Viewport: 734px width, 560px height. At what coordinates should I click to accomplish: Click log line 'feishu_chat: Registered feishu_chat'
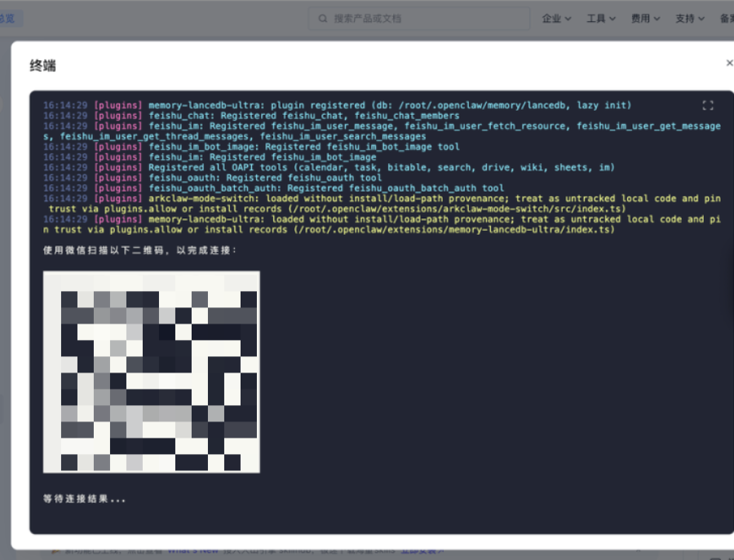click(x=251, y=116)
